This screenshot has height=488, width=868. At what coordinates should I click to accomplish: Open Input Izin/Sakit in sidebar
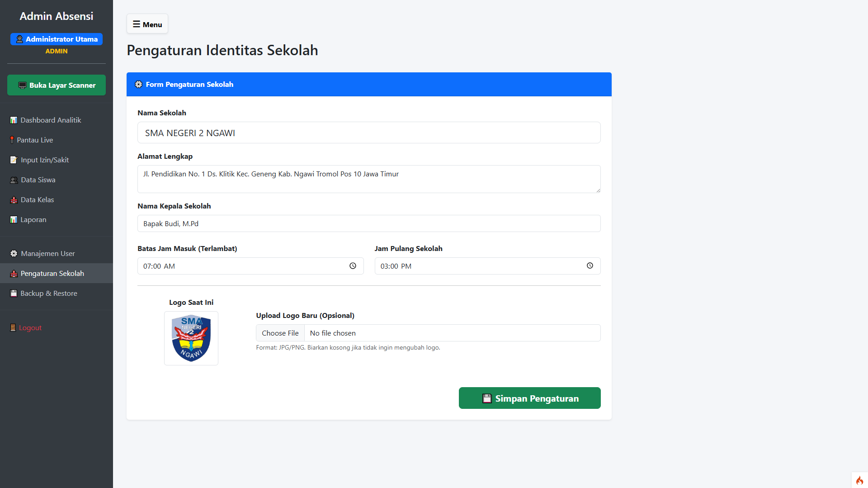(x=44, y=160)
